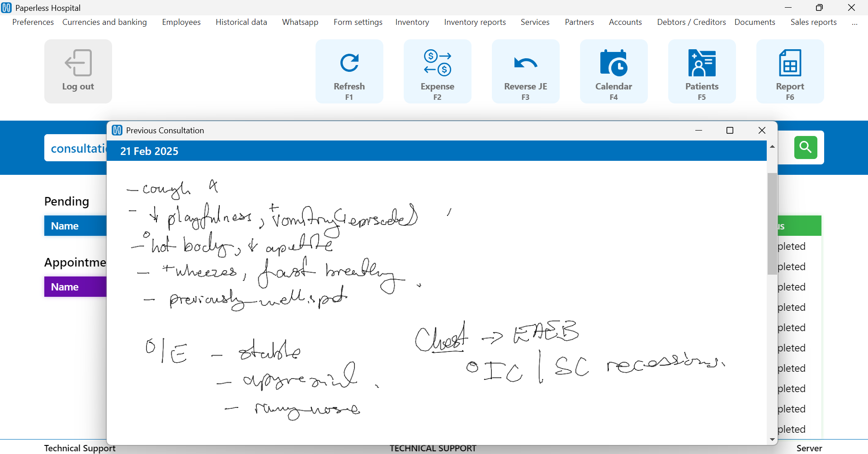Screen dimensions: 868x454
Task: Click the Log out icon button
Action: coord(78,71)
